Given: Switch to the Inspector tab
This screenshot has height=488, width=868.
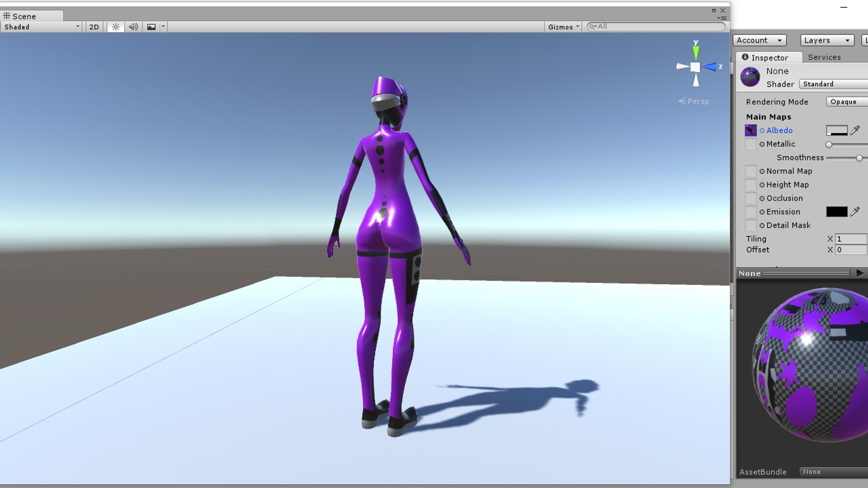Looking at the screenshot, I should [x=769, y=57].
